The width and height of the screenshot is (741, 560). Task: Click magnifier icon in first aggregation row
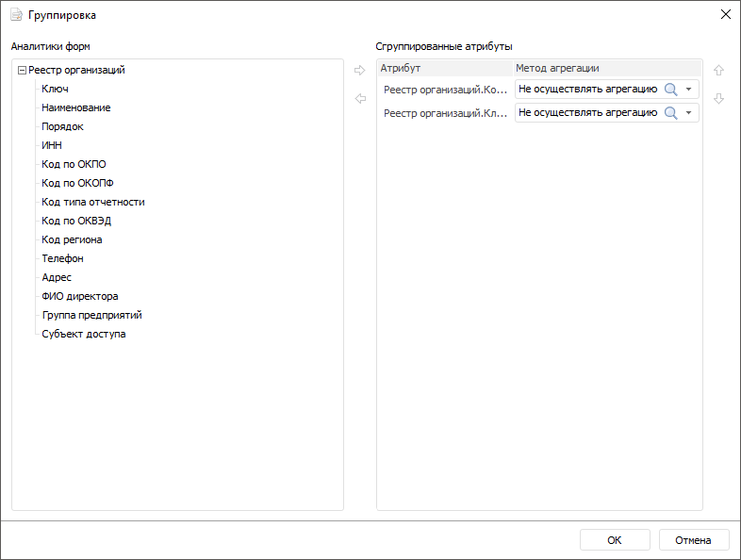[x=671, y=90]
